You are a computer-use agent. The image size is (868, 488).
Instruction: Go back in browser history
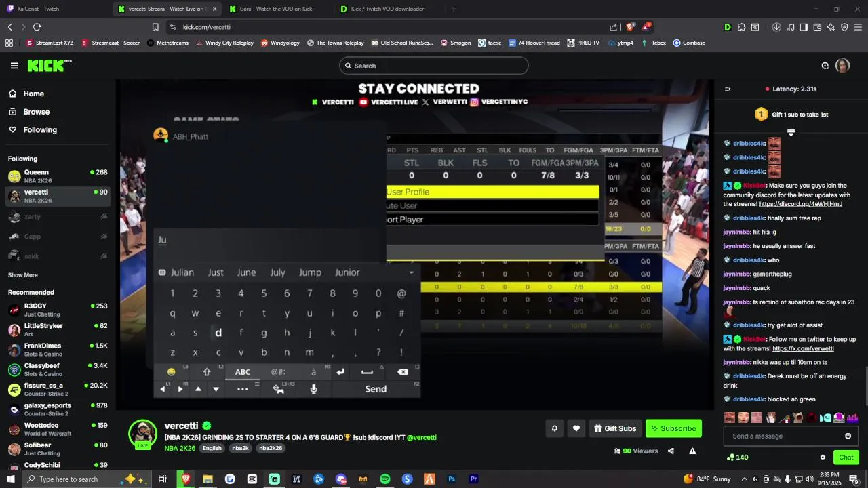tap(9, 27)
